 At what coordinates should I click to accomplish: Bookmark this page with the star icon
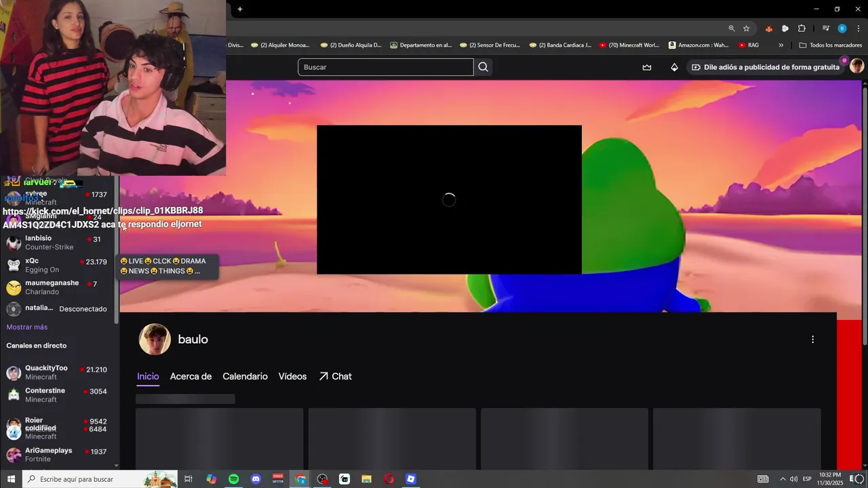(x=747, y=28)
